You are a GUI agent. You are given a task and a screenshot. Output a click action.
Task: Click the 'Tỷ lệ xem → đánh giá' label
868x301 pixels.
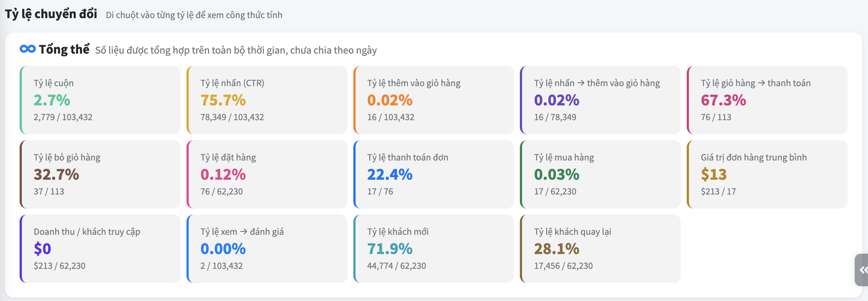242,231
